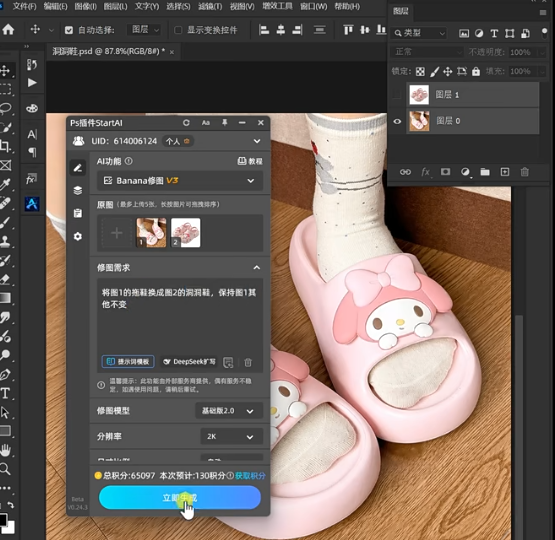Select the Horizontal Type tool
Screen dimensions: 555x540
(5, 393)
